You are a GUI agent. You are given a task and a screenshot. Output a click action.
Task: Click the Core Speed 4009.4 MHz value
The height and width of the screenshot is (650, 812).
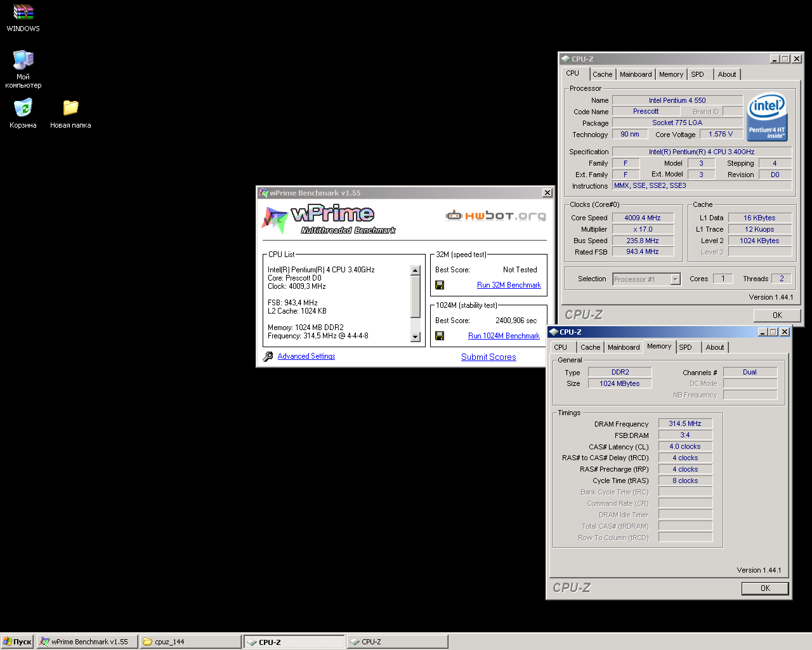point(643,218)
